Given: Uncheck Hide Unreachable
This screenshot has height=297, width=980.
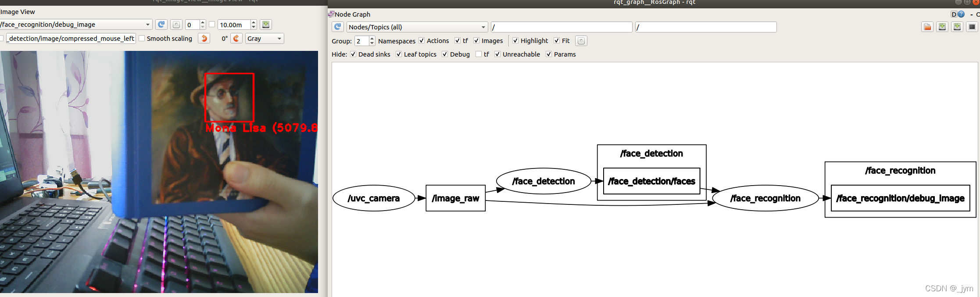Looking at the screenshot, I should pos(497,54).
